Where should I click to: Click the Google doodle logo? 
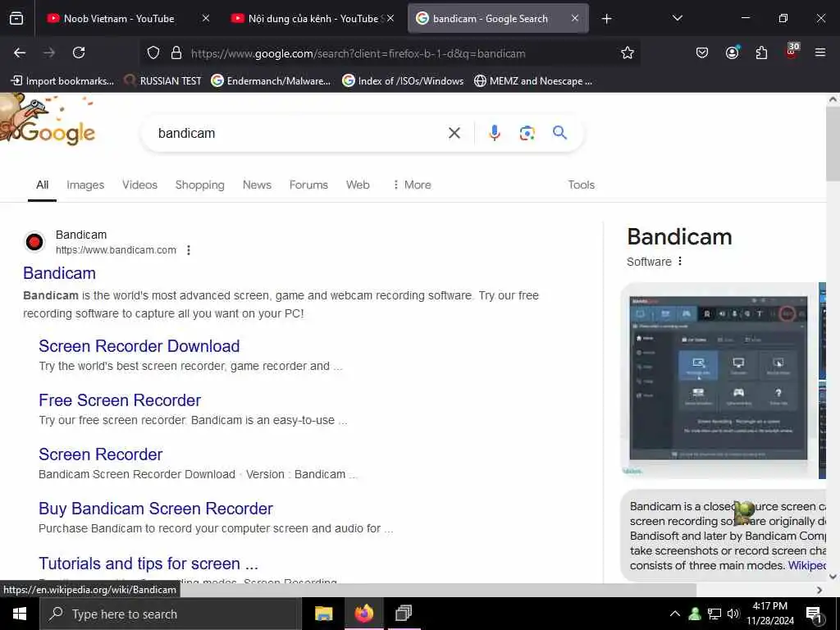(47, 121)
